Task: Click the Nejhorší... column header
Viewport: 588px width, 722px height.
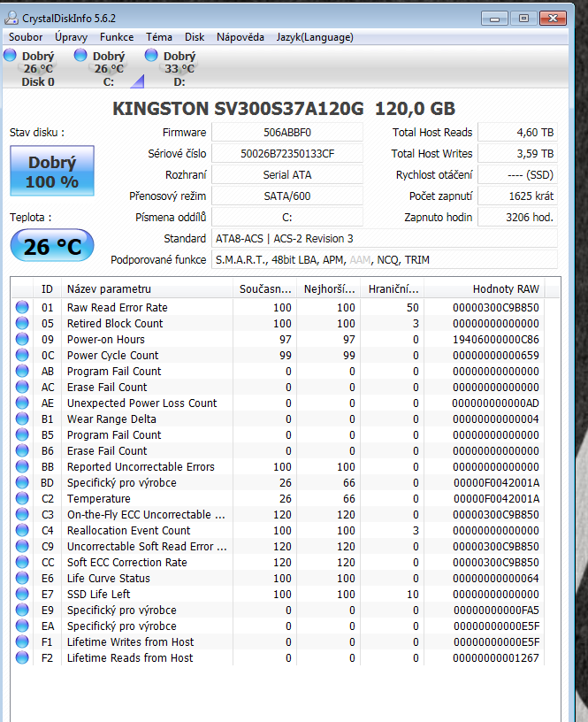Action: click(x=329, y=288)
